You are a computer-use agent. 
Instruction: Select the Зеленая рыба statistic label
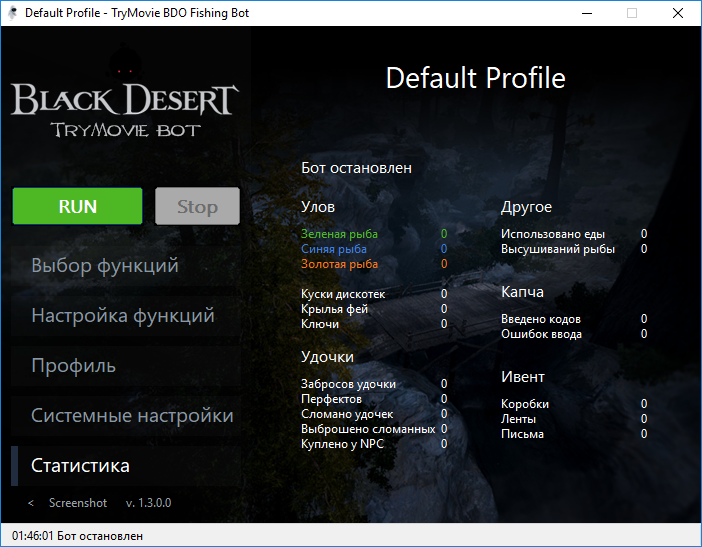(x=339, y=234)
